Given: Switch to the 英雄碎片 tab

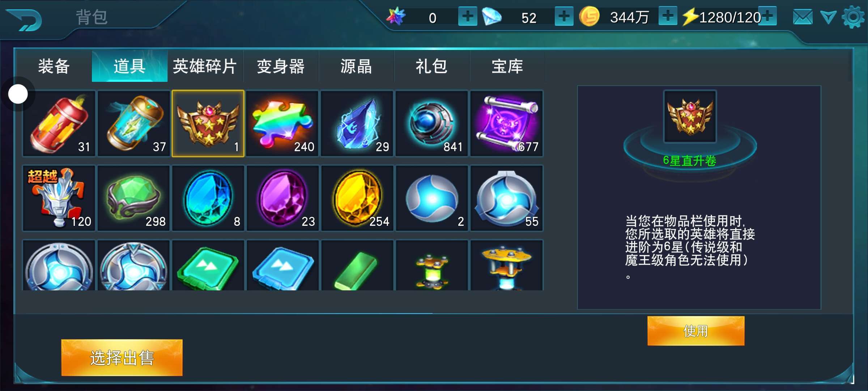Looking at the screenshot, I should click(x=205, y=66).
